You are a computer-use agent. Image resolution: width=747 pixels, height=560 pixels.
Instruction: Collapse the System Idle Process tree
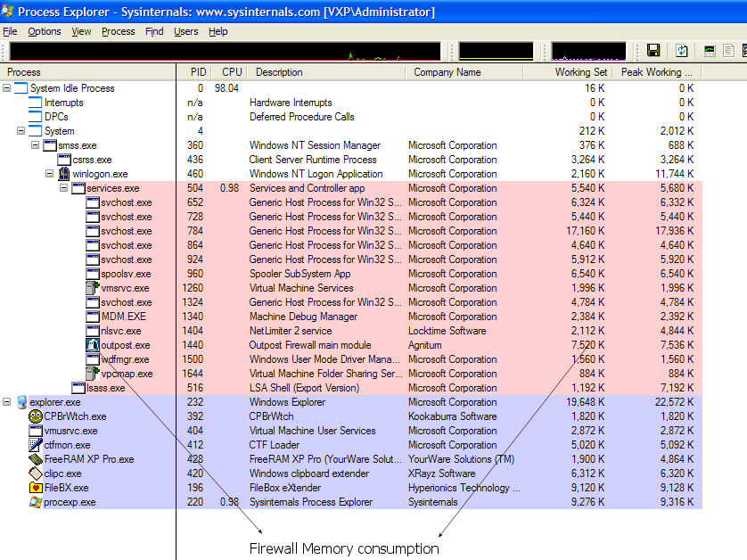tap(7, 88)
